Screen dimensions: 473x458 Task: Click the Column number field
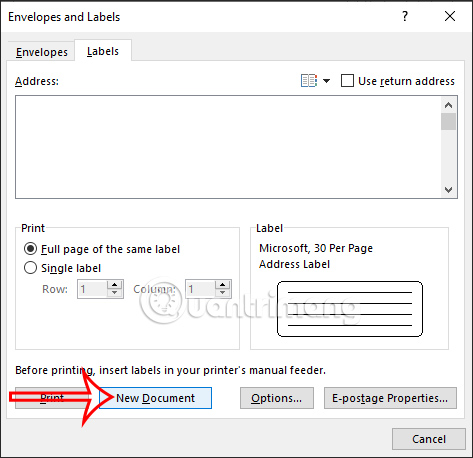(200, 289)
